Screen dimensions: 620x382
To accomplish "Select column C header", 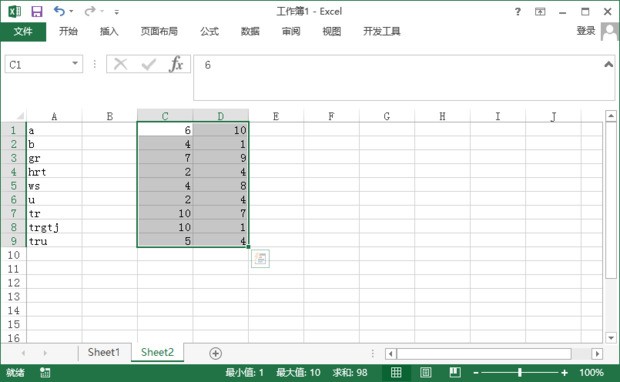I will point(165,116).
